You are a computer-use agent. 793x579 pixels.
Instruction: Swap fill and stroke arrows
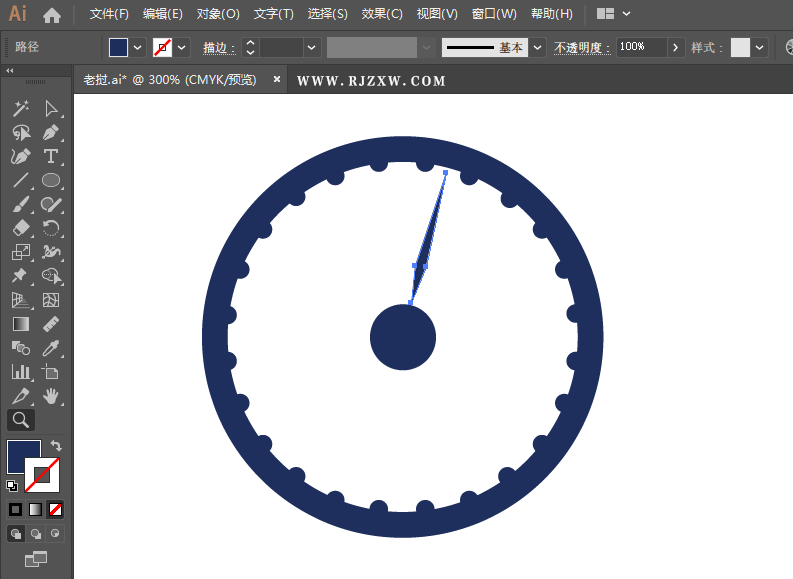click(56, 446)
